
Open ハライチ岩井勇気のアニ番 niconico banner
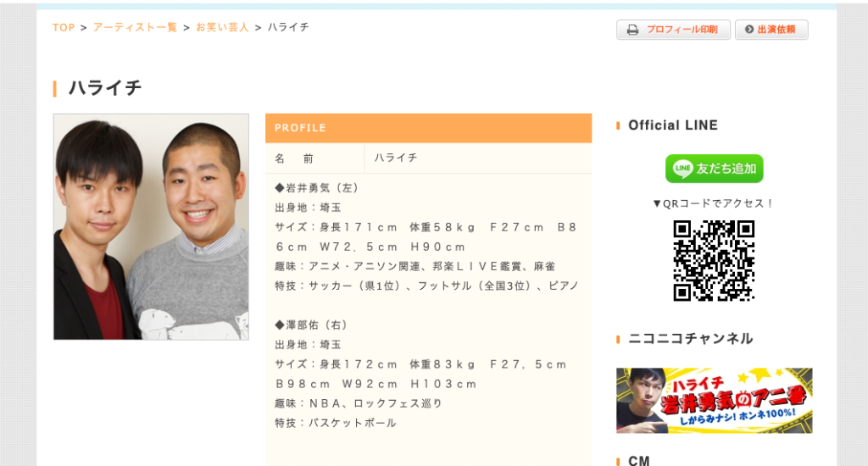click(x=714, y=400)
